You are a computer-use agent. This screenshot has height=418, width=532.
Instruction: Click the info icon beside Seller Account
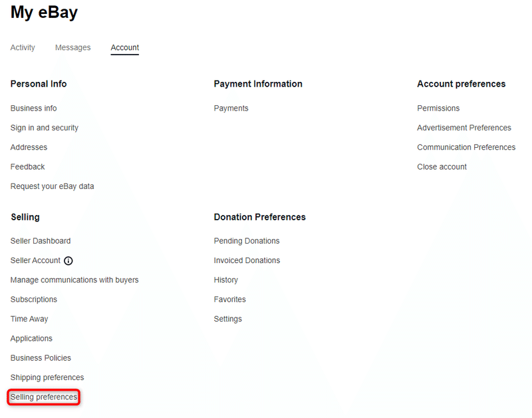point(68,261)
